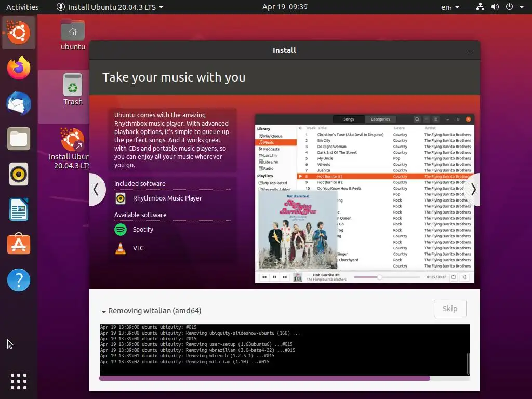Click the Categories tab in Rhythmbox screenshot
Viewport: 532px width, 399px height.
click(x=380, y=119)
